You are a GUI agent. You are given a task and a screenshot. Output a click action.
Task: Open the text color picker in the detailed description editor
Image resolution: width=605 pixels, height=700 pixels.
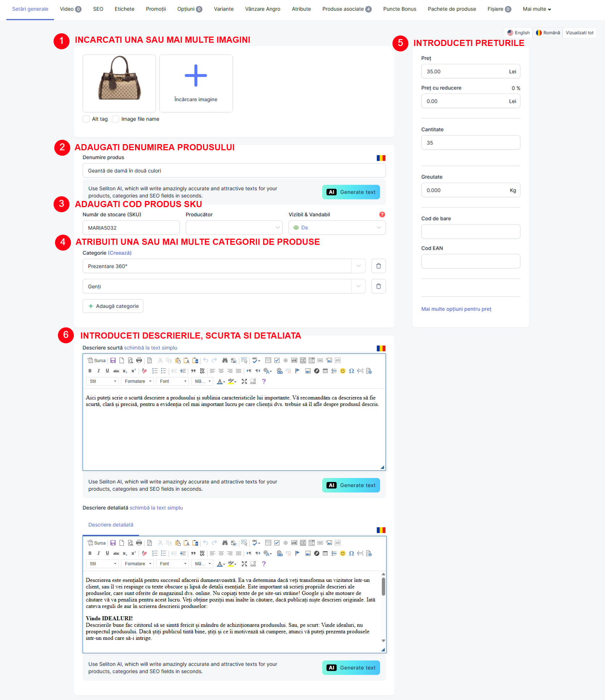pyautogui.click(x=220, y=564)
